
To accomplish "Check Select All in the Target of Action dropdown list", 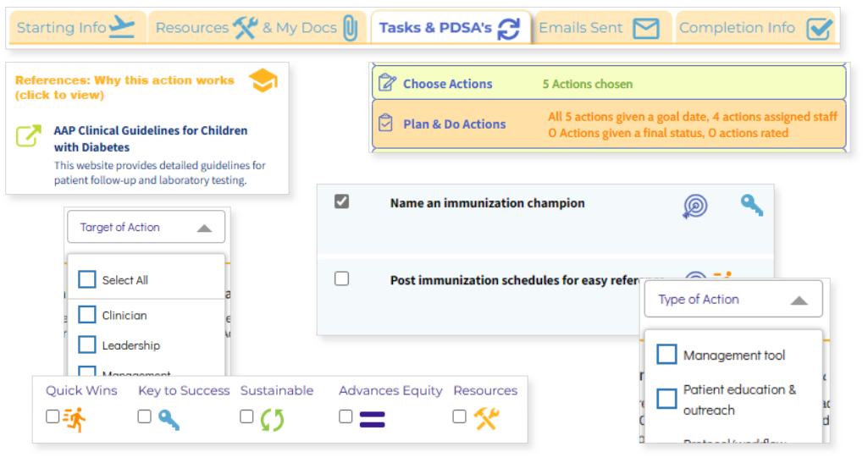I will coord(87,279).
